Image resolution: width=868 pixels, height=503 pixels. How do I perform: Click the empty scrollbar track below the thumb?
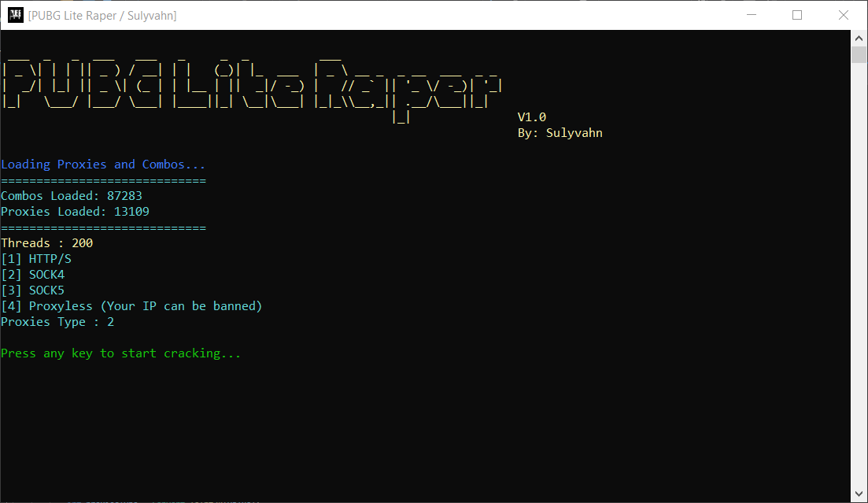click(x=859, y=276)
